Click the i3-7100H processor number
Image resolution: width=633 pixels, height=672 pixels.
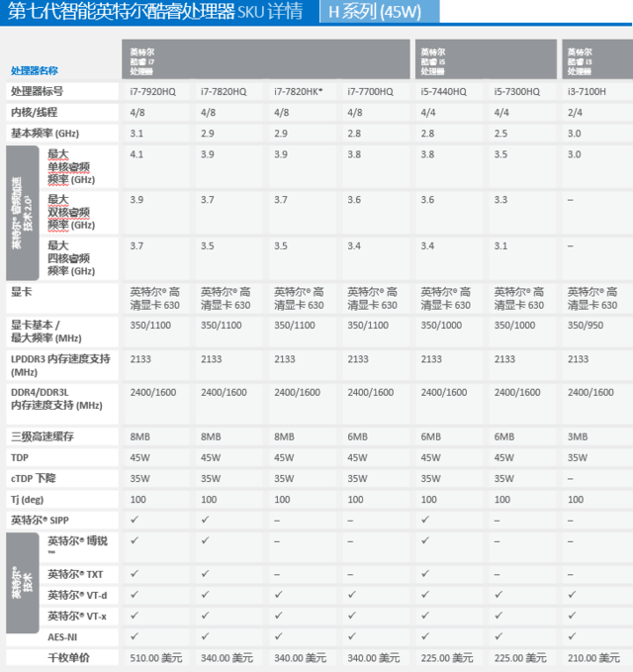click(x=587, y=92)
